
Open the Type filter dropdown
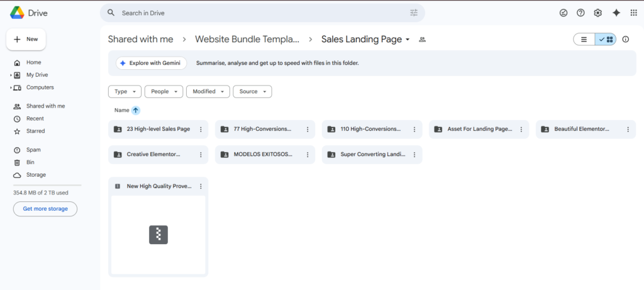click(125, 91)
